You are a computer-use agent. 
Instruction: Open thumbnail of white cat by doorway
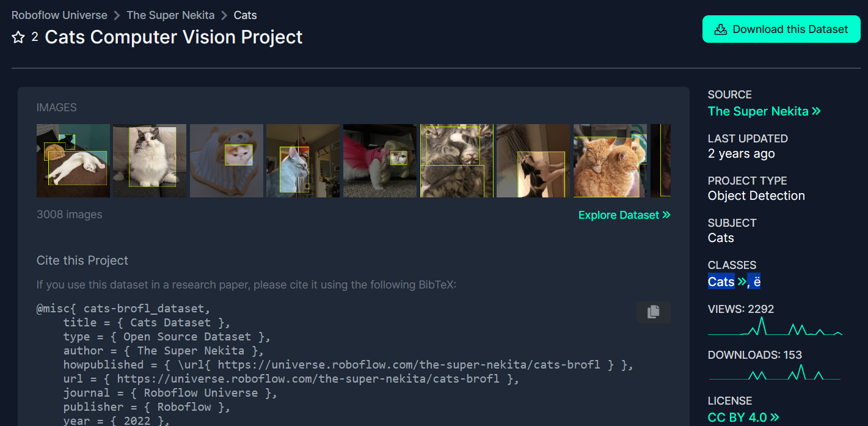coord(303,161)
